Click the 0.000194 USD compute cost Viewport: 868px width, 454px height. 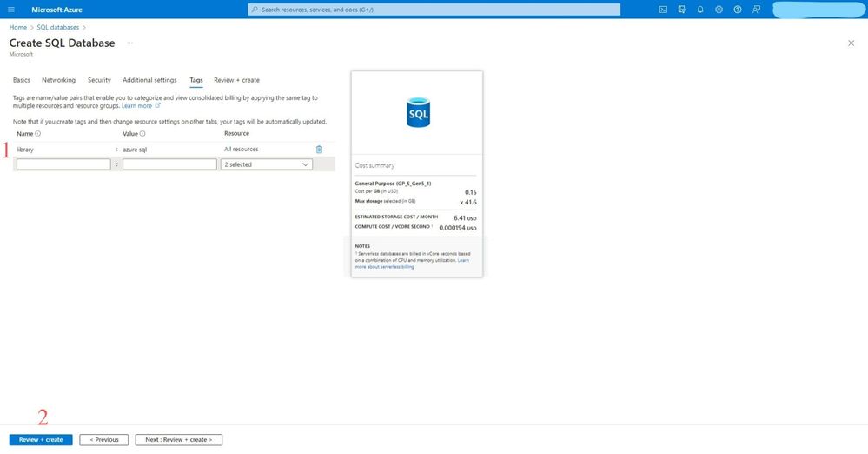(458, 228)
